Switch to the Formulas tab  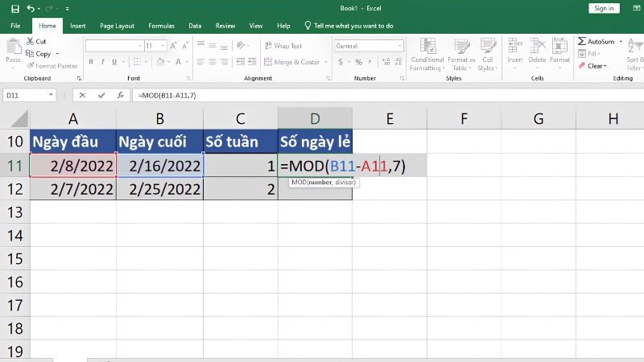coord(162,26)
